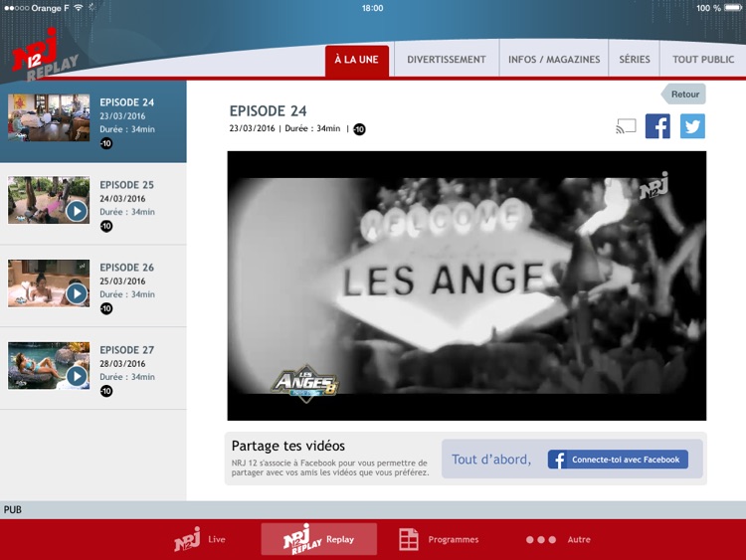Viewport: 746px width, 560px height.
Task: Open the NRJ12 Live section in bottom bar
Action: [200, 539]
